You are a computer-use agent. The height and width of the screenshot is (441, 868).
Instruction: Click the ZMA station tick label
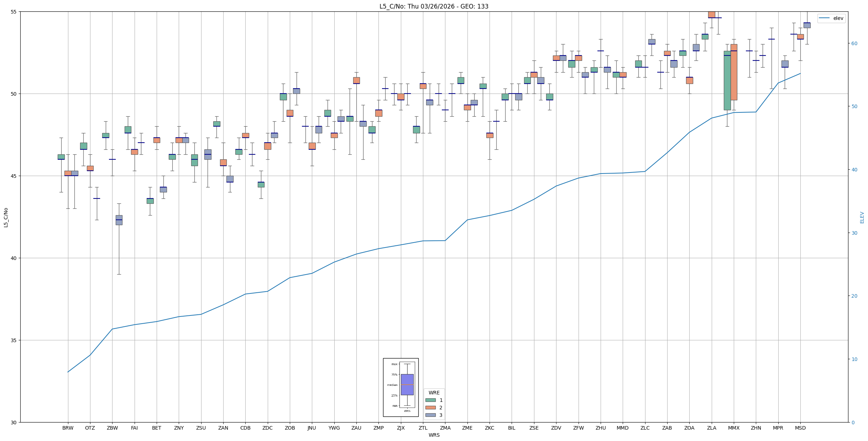pos(445,428)
